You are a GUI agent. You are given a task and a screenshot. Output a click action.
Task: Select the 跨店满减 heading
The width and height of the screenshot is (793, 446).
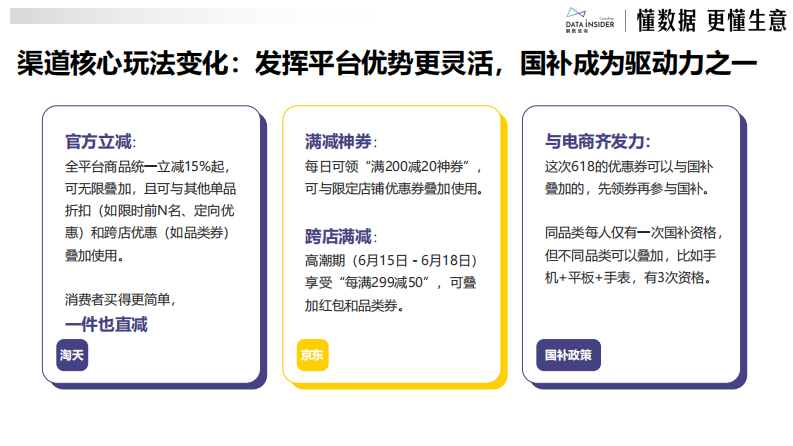[341, 237]
